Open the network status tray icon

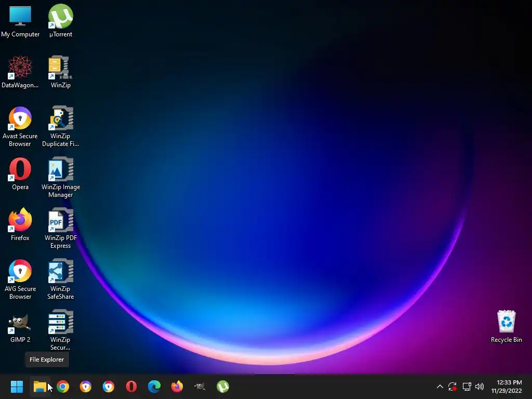click(467, 387)
